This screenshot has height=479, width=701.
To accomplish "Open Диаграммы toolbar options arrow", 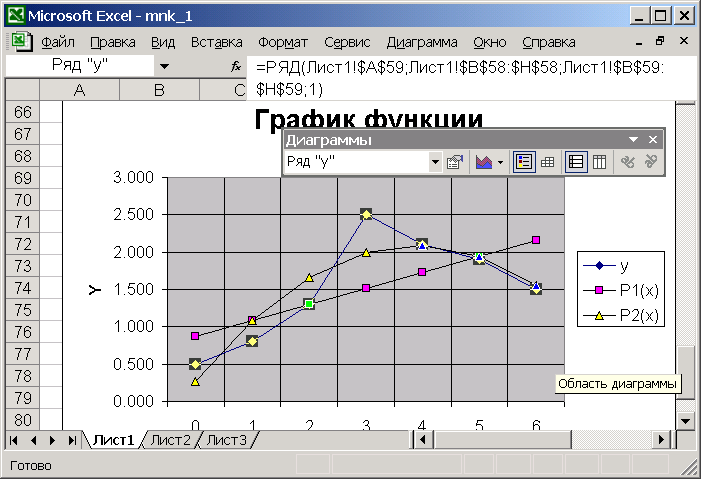I will click(633, 140).
